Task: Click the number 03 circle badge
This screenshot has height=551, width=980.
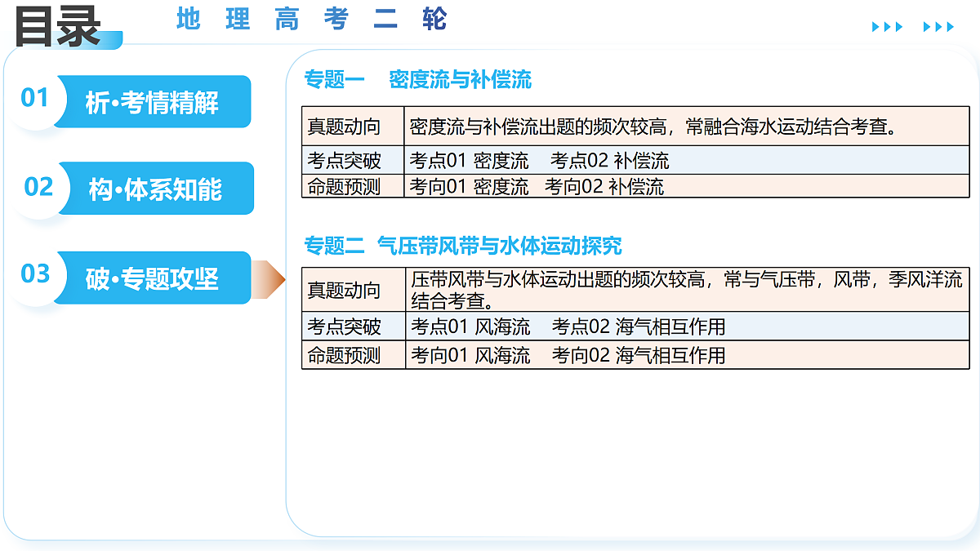Action: (35, 274)
